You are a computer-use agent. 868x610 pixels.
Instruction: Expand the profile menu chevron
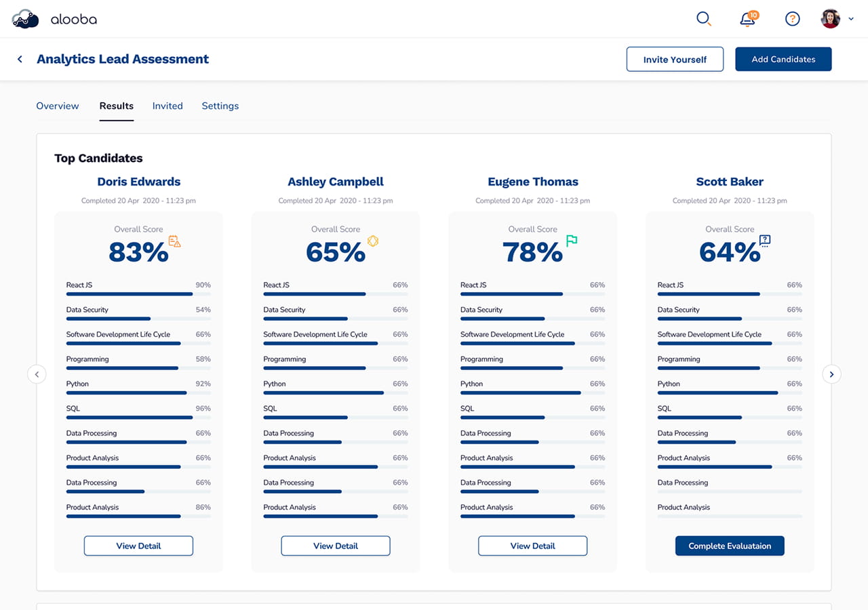851,19
